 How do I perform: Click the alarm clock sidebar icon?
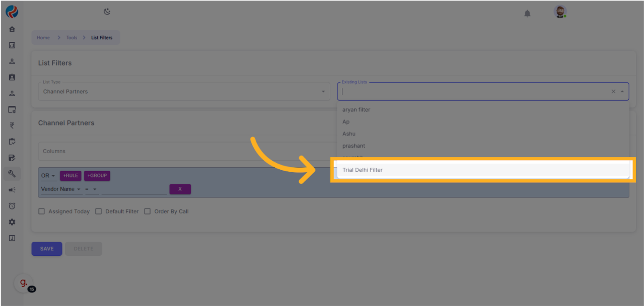(x=12, y=206)
